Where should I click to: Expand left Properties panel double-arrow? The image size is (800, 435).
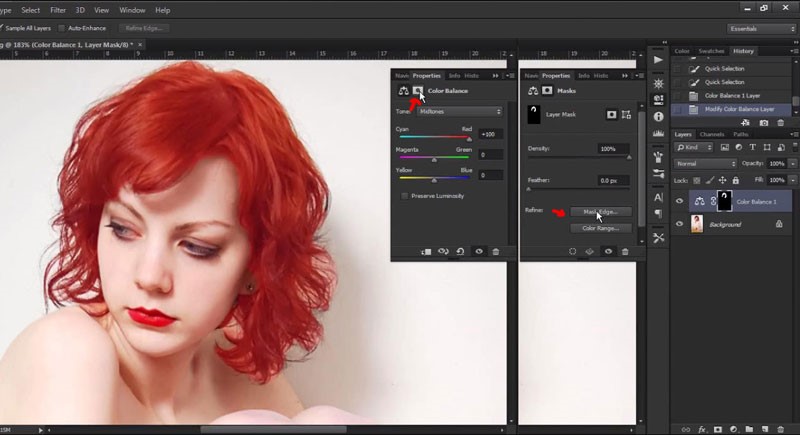tap(495, 75)
